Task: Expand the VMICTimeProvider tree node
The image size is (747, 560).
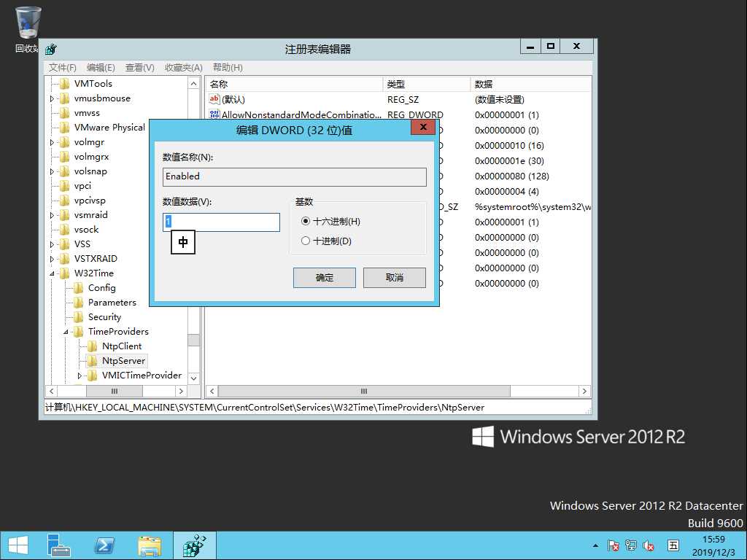Action: (x=80, y=376)
